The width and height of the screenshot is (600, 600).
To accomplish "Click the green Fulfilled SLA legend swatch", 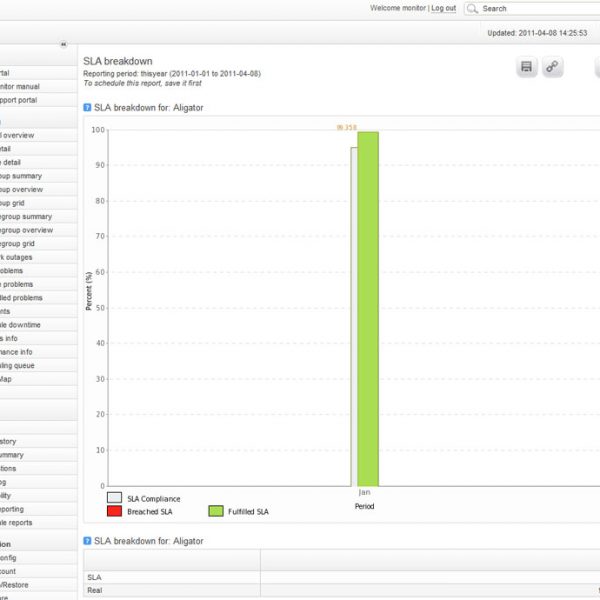I will 215,512.
